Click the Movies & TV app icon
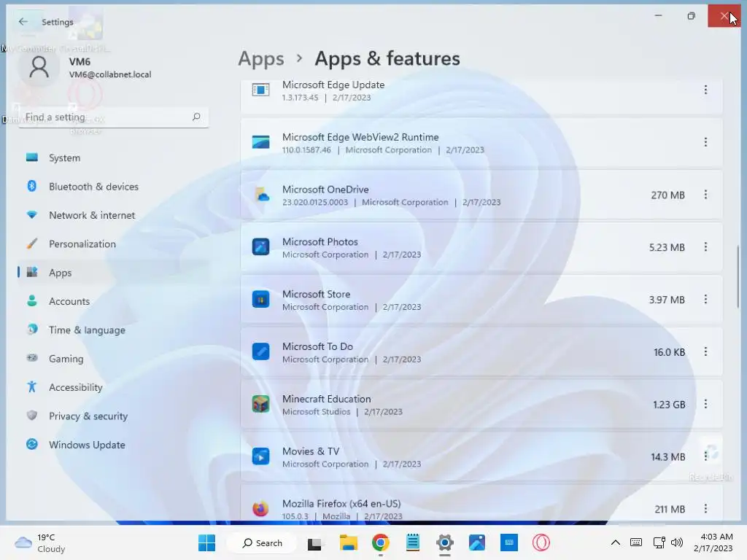This screenshot has width=747, height=560. [260, 456]
